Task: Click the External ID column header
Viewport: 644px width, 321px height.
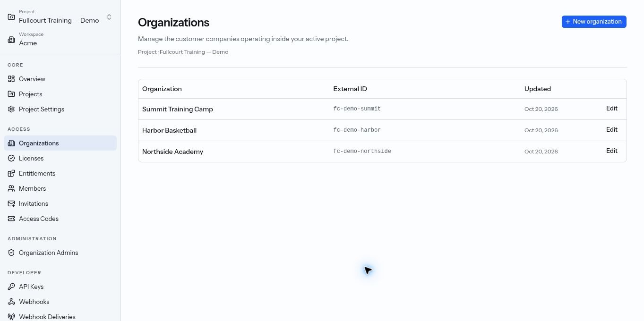Action: [x=350, y=89]
